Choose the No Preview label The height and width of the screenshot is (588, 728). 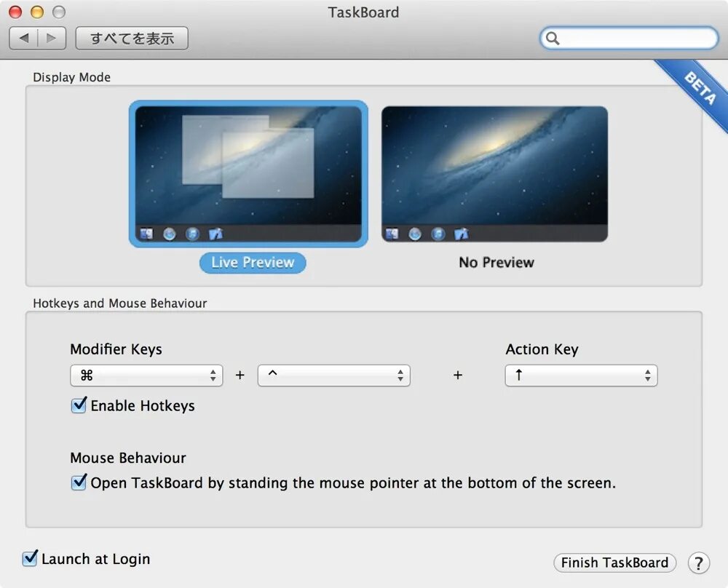click(496, 263)
